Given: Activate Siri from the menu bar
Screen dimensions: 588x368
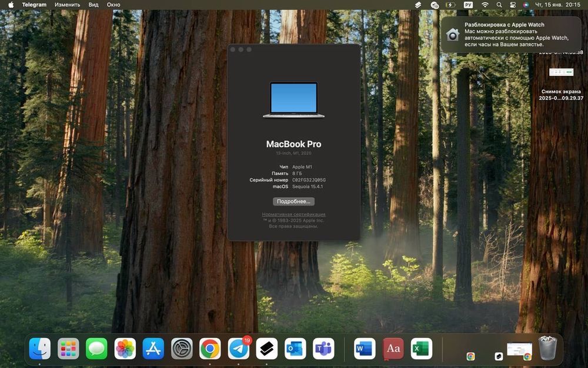Looking at the screenshot, I should click(526, 5).
